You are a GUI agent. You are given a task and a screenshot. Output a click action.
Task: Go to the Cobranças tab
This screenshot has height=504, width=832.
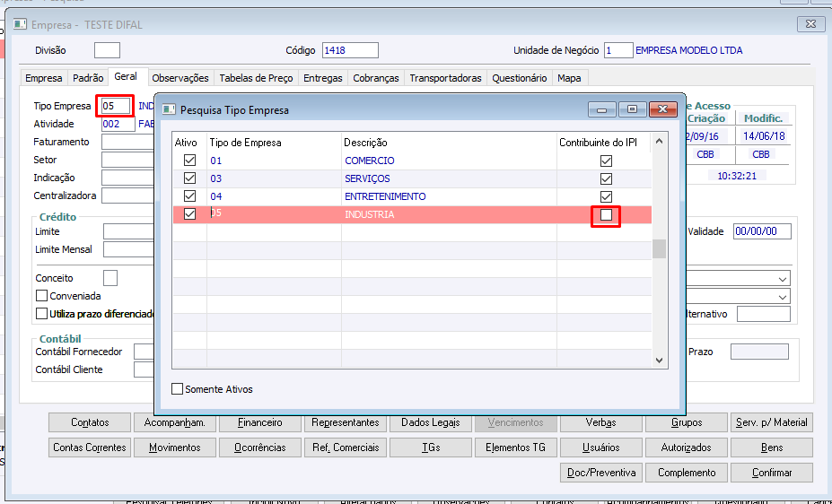pyautogui.click(x=376, y=78)
